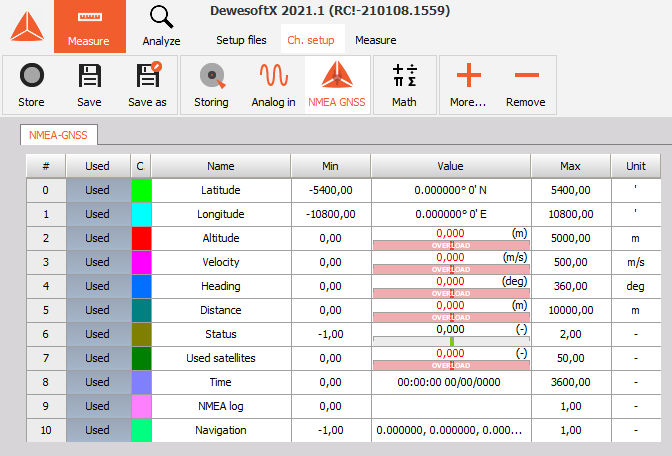Click the Velocity overload value bar

point(451,269)
